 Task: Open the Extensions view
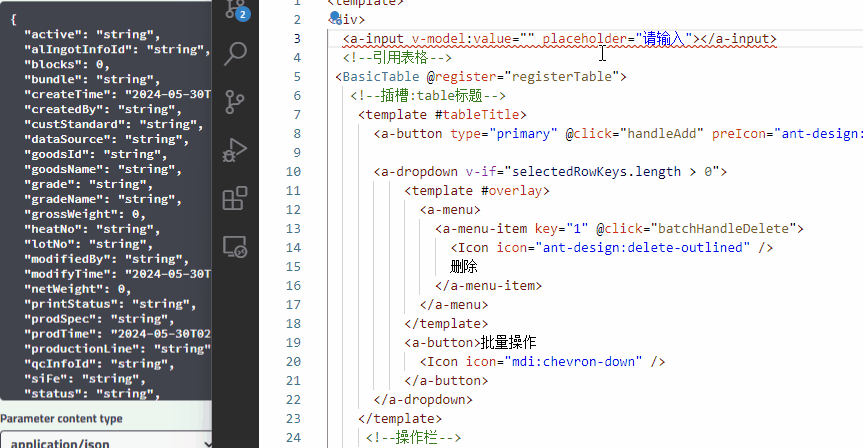click(235, 198)
